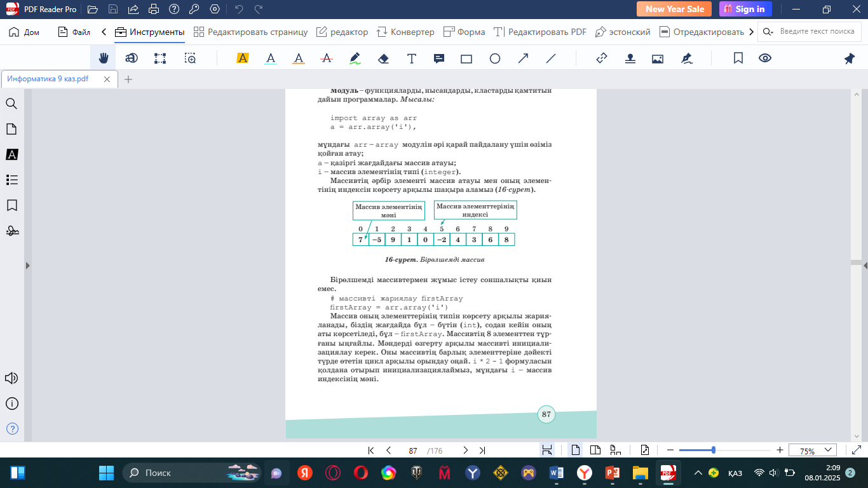This screenshot has height=488, width=868.
Task: Insert a comment note annotation
Action: click(x=438, y=58)
